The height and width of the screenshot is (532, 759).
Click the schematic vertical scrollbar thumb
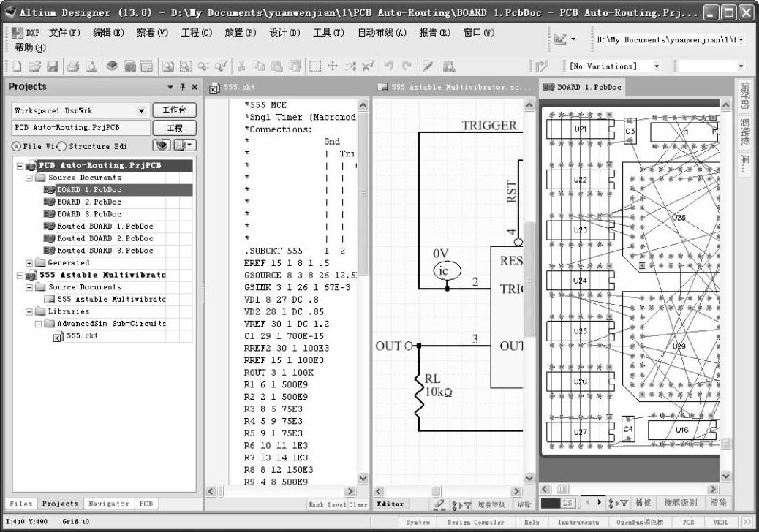pyautogui.click(x=529, y=280)
